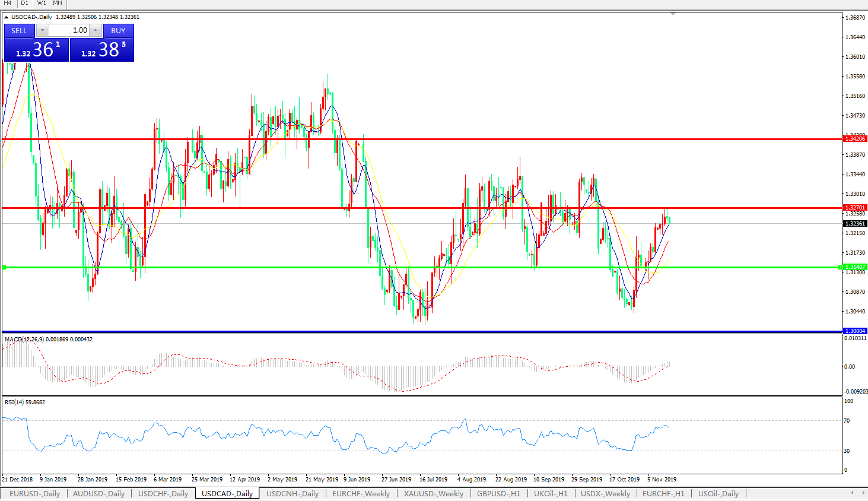Select the MN monthly timeframe
Screen dimensions: 868x501
(58, 3)
